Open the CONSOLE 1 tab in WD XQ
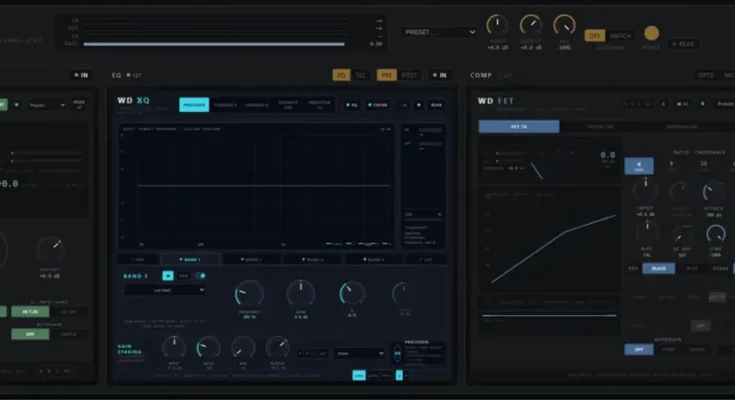Screen dimensions: 735x400 click(225, 105)
